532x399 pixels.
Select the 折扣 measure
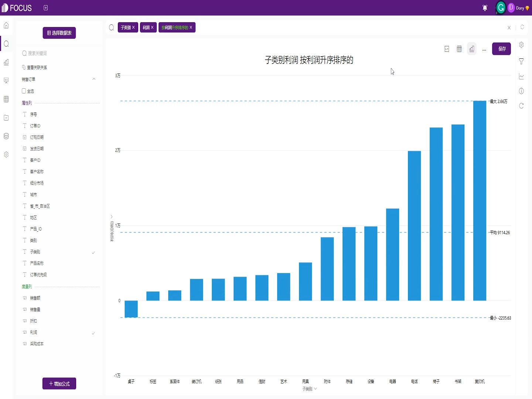(33, 321)
